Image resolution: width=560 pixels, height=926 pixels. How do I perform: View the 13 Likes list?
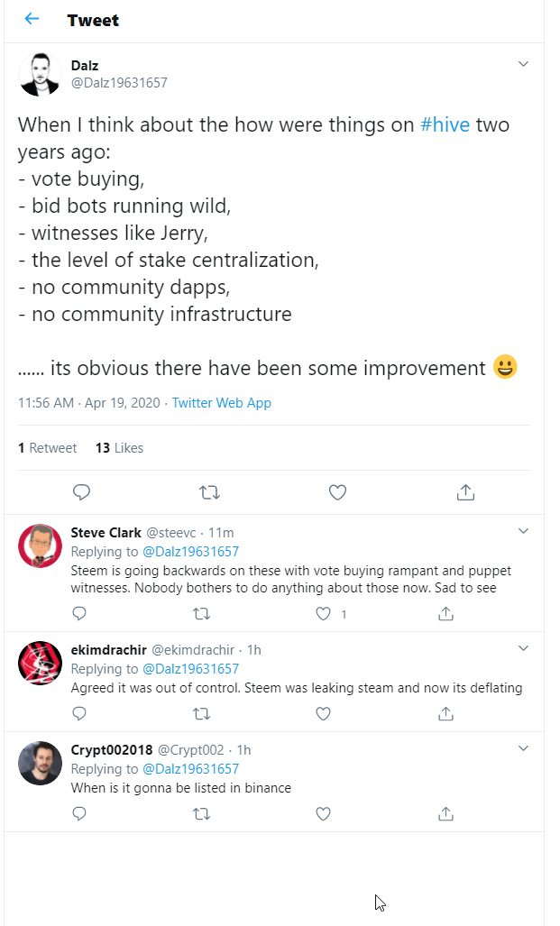tap(119, 448)
